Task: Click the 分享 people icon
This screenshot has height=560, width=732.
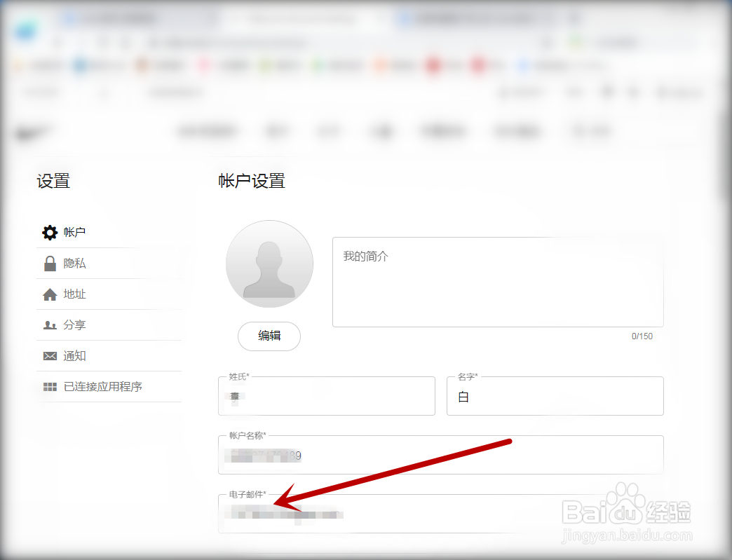Action: (x=49, y=325)
